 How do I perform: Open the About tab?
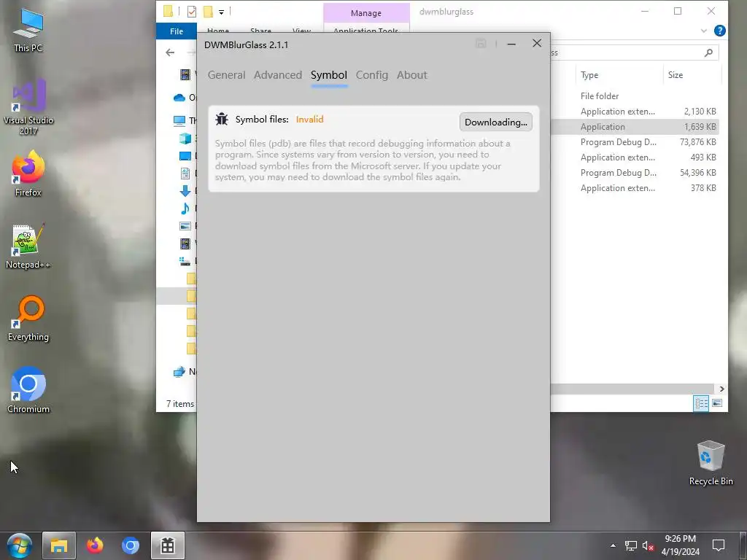[x=411, y=75]
